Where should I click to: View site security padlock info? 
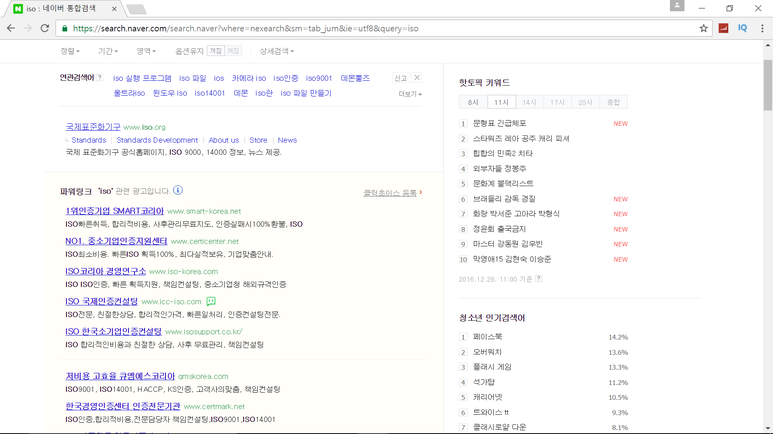(x=65, y=28)
